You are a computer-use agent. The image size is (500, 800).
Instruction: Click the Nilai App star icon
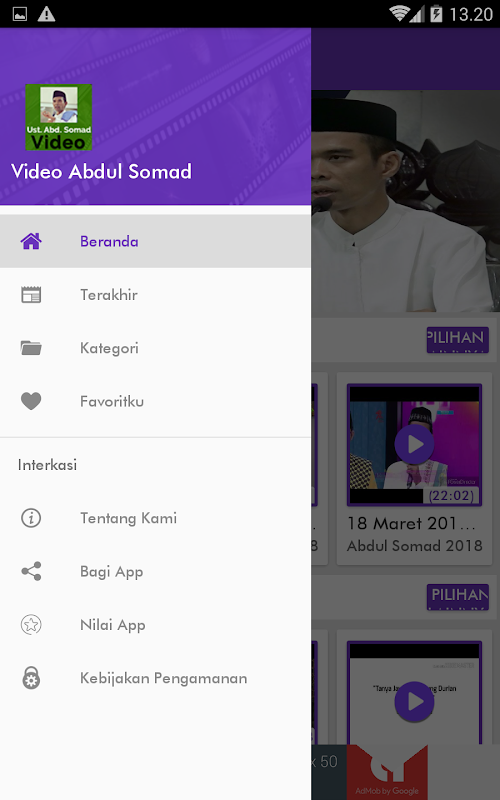tap(31, 624)
